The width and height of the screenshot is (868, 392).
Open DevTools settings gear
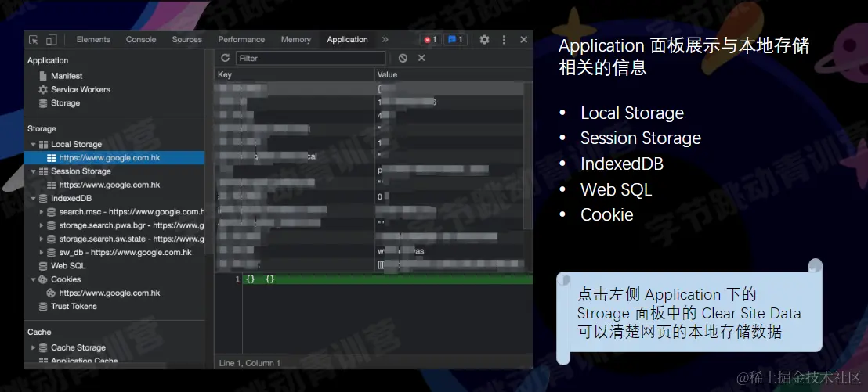(x=484, y=40)
